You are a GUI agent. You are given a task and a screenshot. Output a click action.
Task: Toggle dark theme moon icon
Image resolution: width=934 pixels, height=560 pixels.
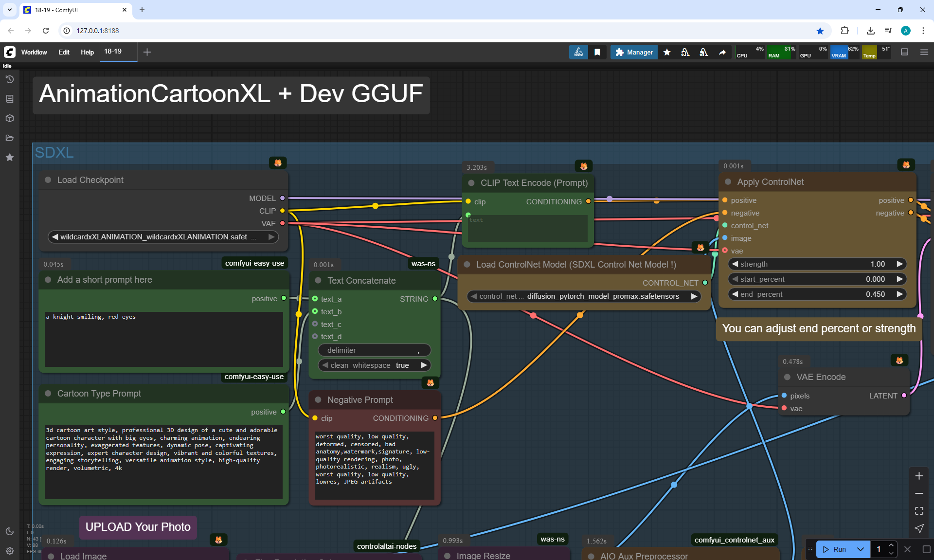pyautogui.click(x=9, y=531)
